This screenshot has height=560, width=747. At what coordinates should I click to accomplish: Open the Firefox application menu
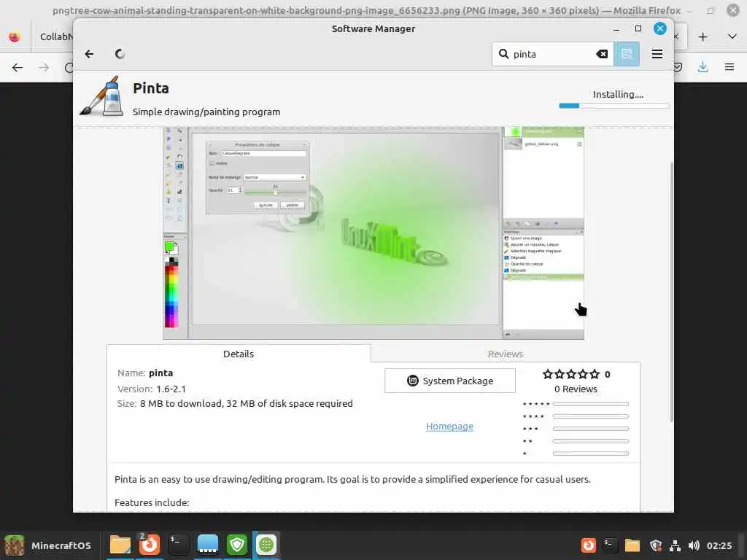click(729, 67)
